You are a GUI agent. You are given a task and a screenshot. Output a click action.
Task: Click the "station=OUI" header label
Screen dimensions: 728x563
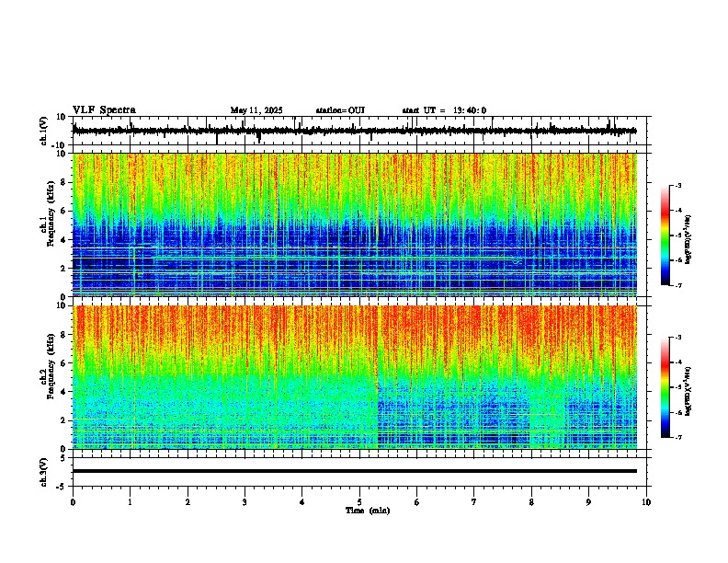pos(340,110)
